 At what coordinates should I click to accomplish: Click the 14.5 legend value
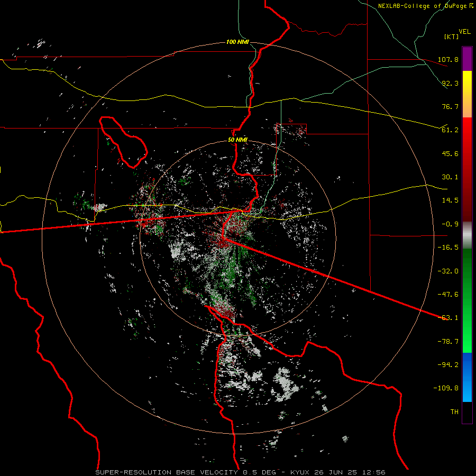450,200
